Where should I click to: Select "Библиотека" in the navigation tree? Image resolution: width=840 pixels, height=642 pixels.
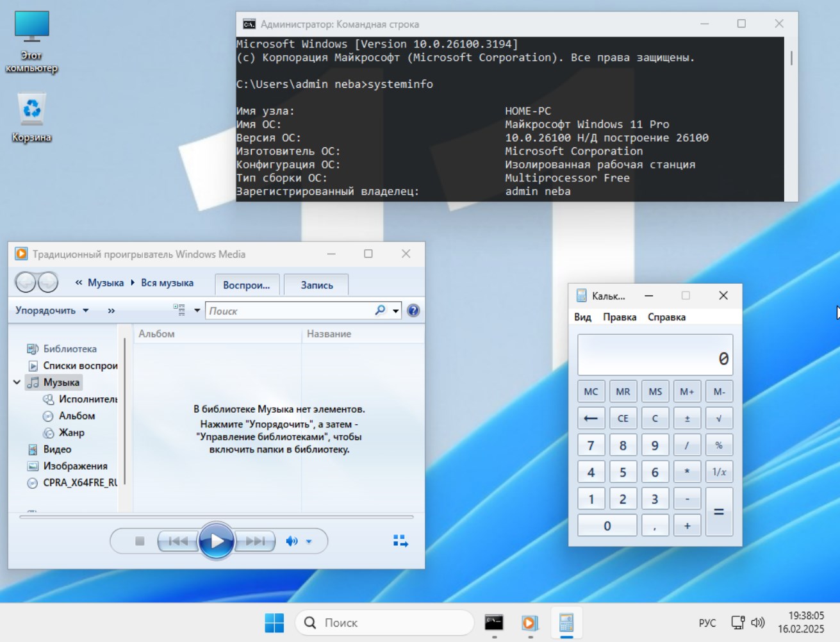click(x=63, y=349)
